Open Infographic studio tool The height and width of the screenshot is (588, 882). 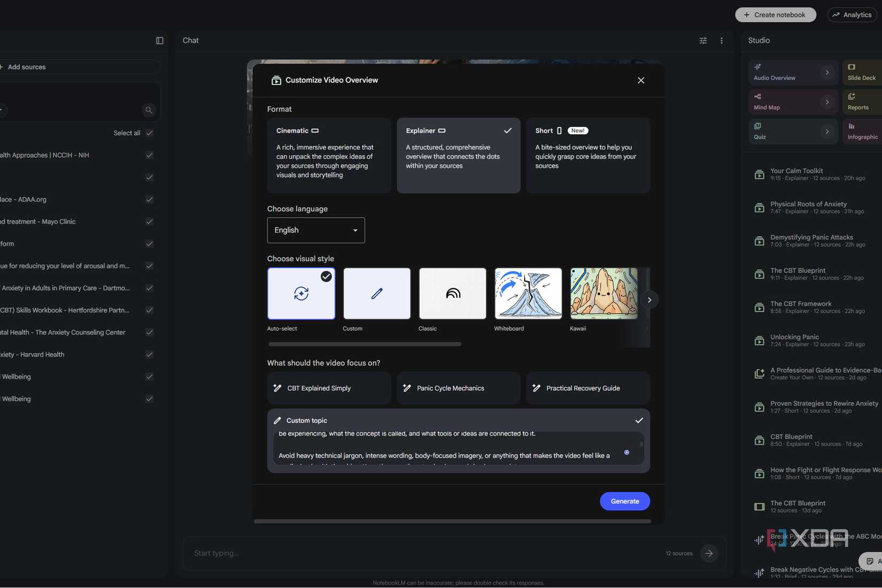pyautogui.click(x=862, y=131)
